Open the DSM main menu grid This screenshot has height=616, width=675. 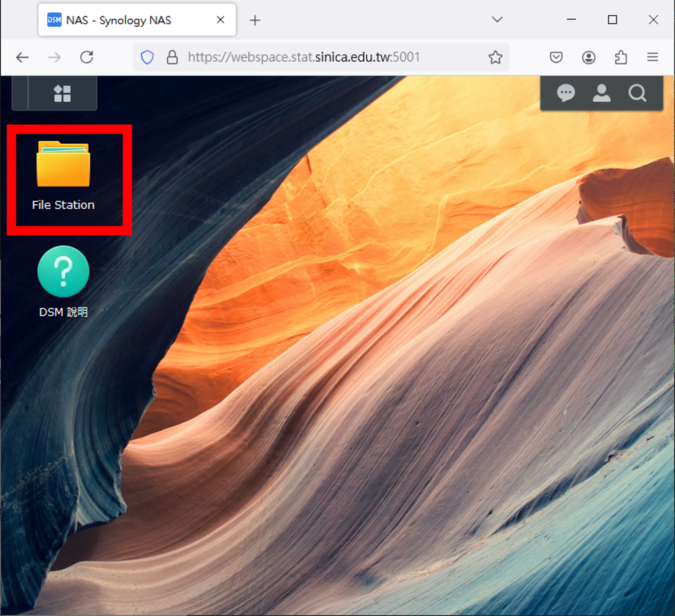(62, 94)
